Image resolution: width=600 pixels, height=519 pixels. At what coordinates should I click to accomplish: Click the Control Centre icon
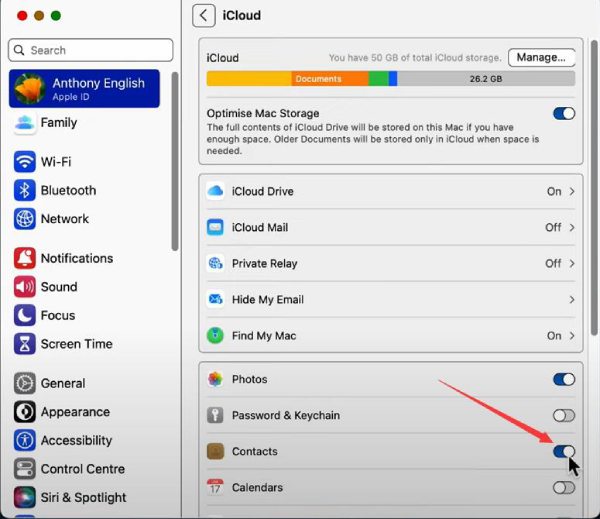[x=24, y=469]
